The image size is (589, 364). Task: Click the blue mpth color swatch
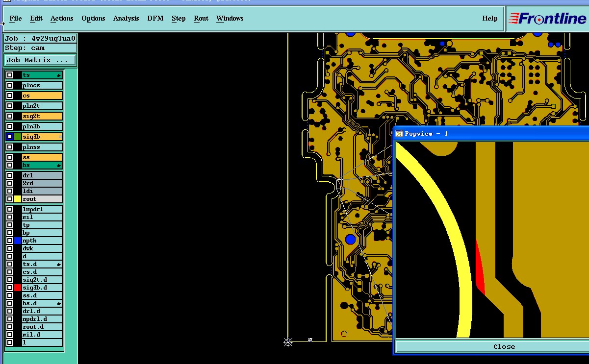[x=18, y=241]
